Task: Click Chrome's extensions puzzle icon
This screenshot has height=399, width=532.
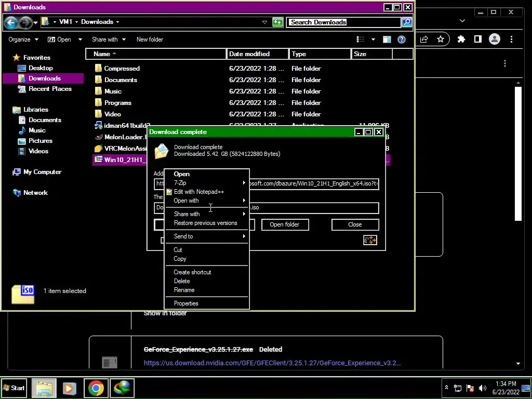Action: [x=461, y=39]
